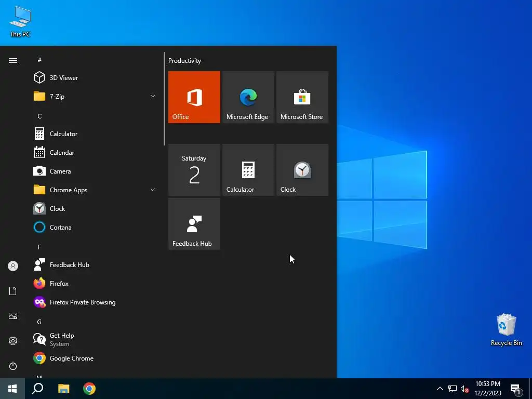The height and width of the screenshot is (399, 532).
Task: Click the Power button in Start
Action: (13, 366)
